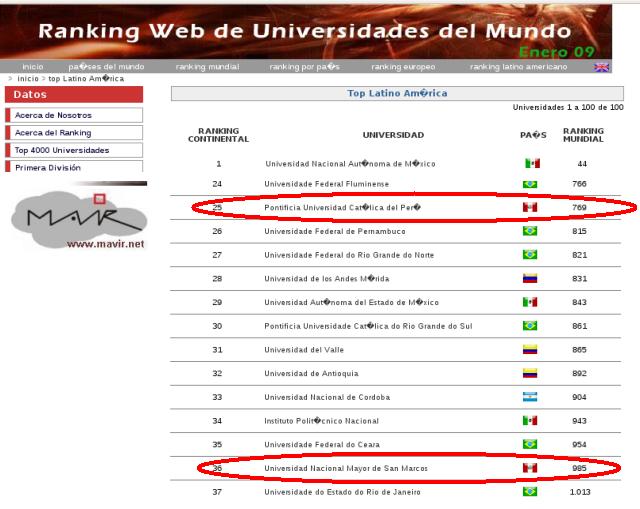Open países del mundo menu item
The width and height of the screenshot is (640, 509).
pyautogui.click(x=106, y=67)
